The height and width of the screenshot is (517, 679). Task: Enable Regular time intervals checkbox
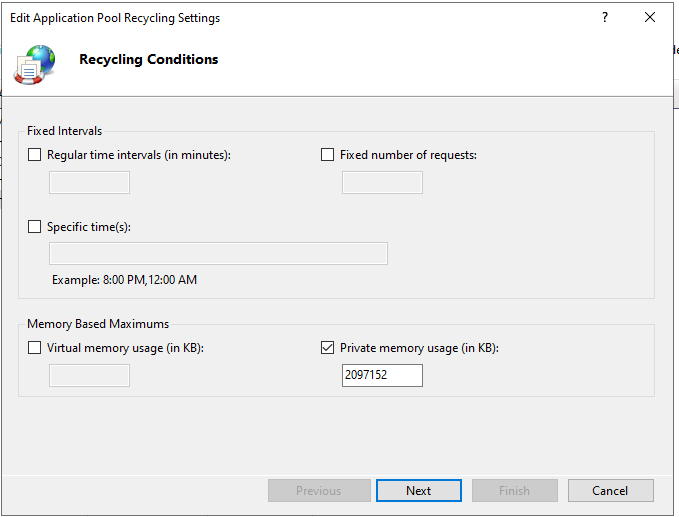pos(34,155)
